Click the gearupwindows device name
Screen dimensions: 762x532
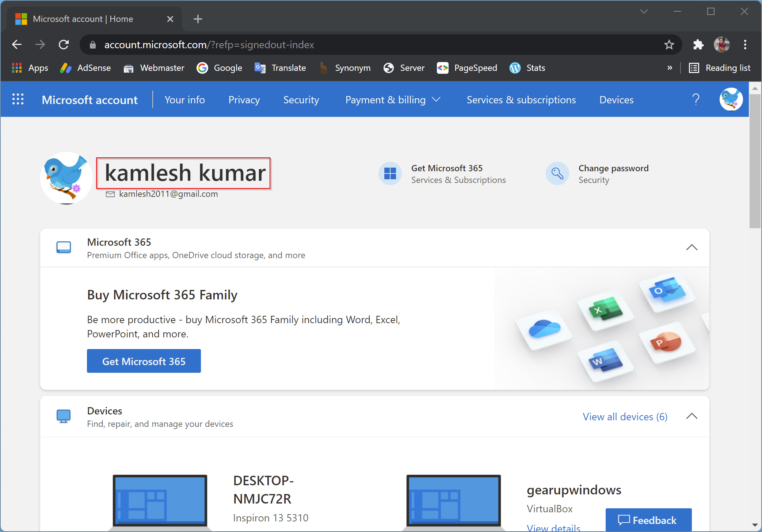[x=574, y=490]
